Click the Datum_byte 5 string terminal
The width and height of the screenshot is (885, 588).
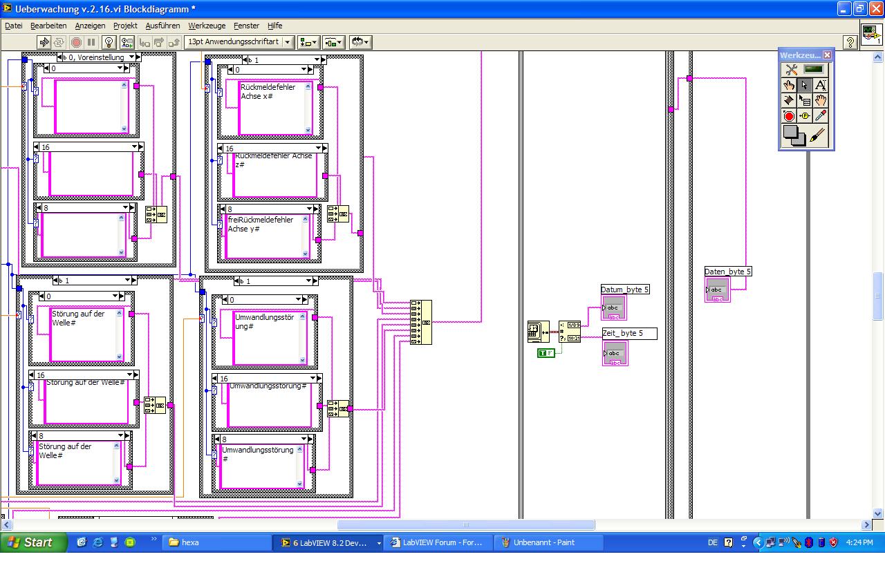[614, 308]
